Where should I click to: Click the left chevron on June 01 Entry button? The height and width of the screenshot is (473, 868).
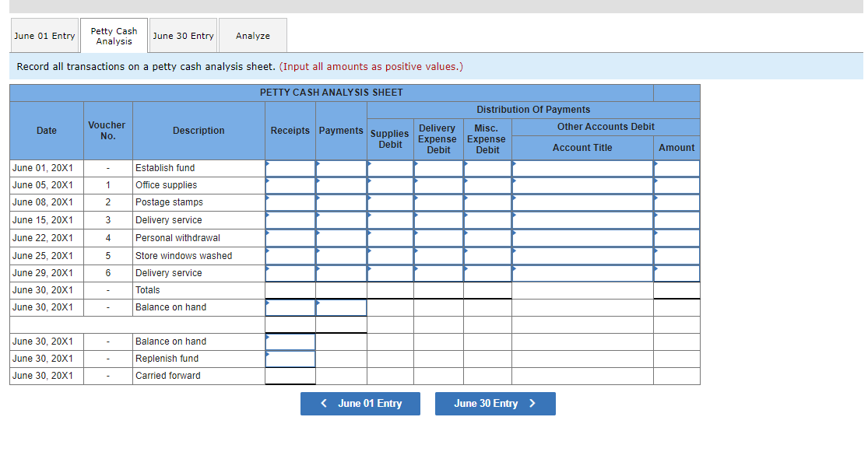[x=324, y=403]
